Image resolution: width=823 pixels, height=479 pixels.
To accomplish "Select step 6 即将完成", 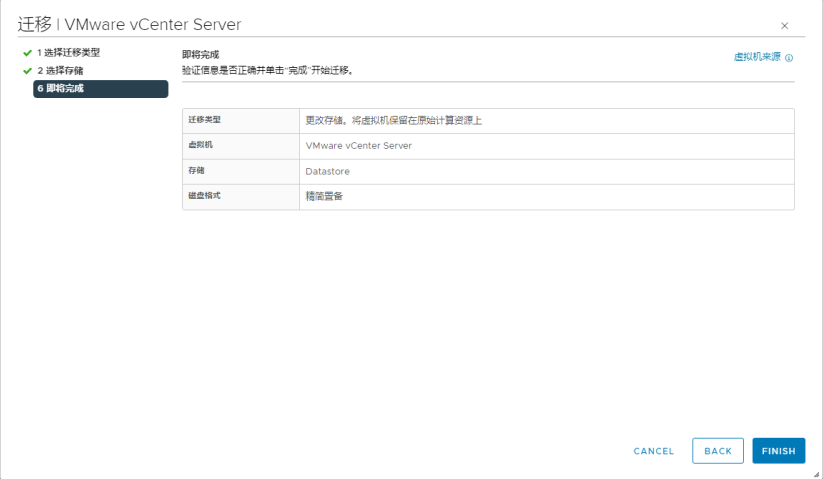I will [x=101, y=89].
